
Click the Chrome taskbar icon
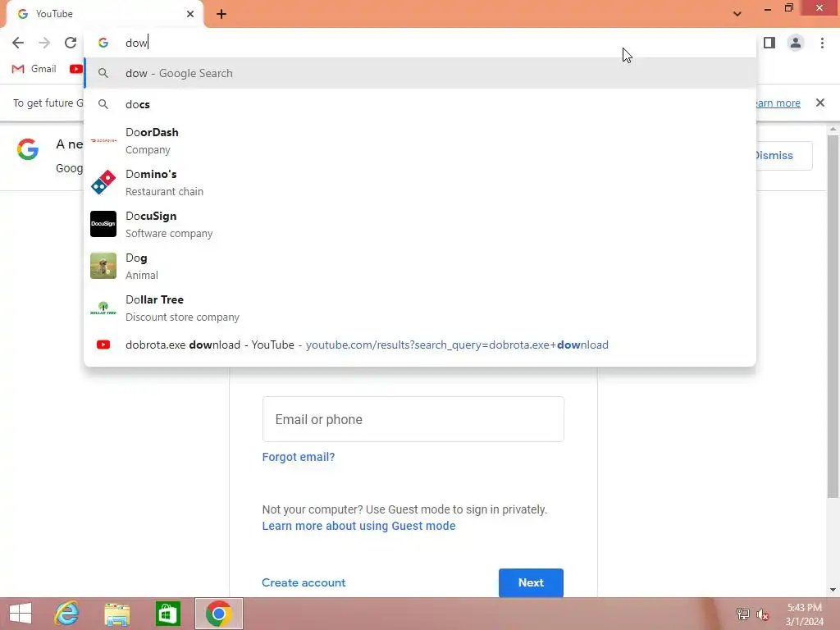click(218, 614)
